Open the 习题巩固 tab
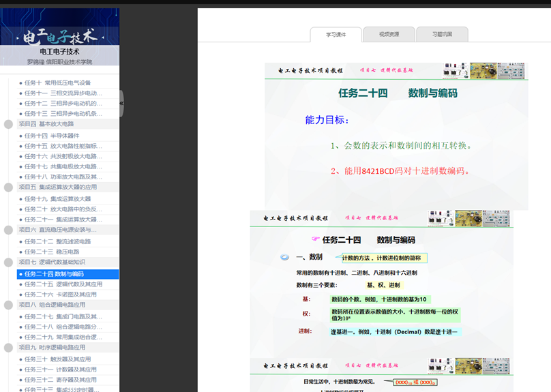This screenshot has width=551, height=392. click(443, 34)
